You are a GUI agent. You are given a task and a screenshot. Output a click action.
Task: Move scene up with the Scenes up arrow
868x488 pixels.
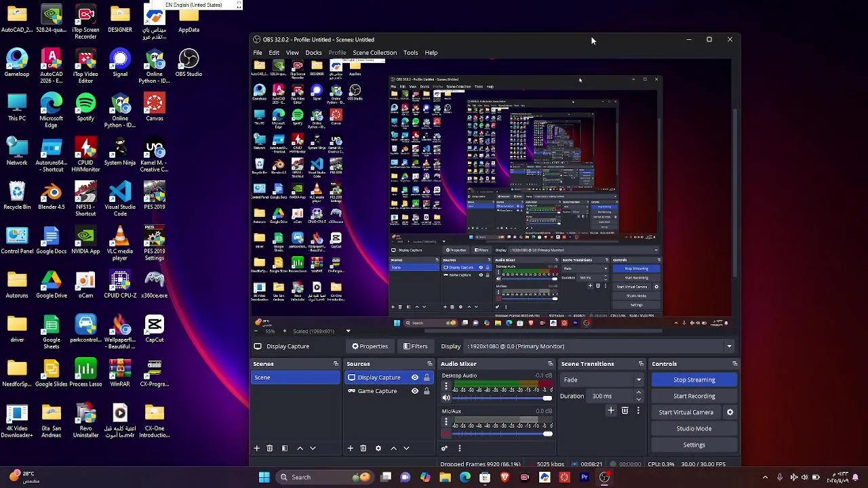pos(300,448)
